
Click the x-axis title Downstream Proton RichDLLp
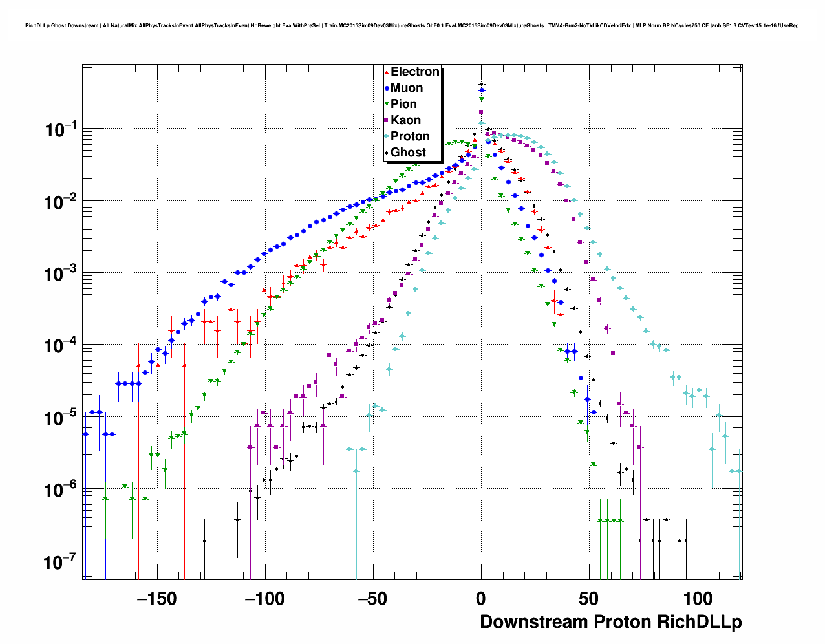tap(610, 622)
